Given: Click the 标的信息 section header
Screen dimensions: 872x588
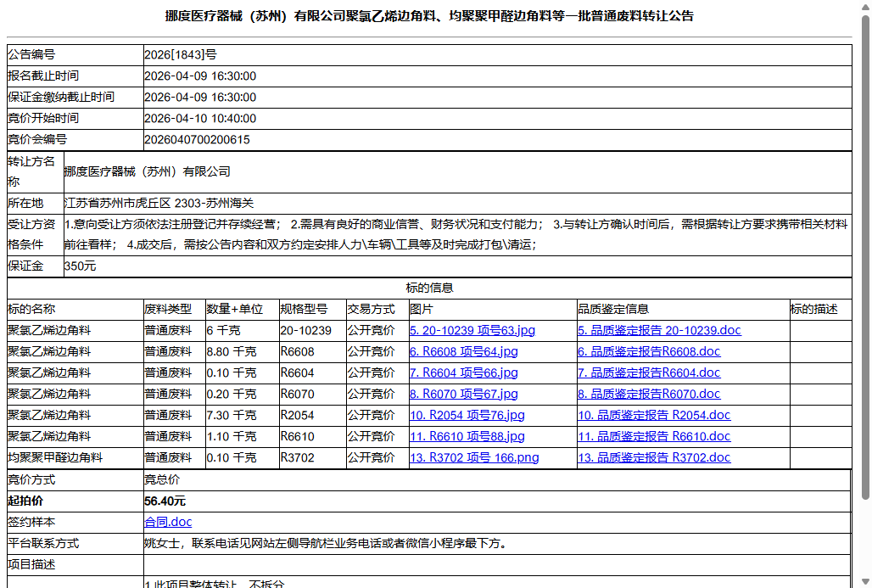Looking at the screenshot, I should 429,288.
